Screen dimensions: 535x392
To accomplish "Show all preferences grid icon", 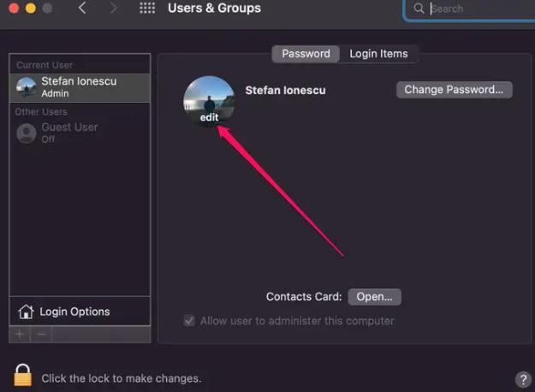I will click(x=147, y=8).
